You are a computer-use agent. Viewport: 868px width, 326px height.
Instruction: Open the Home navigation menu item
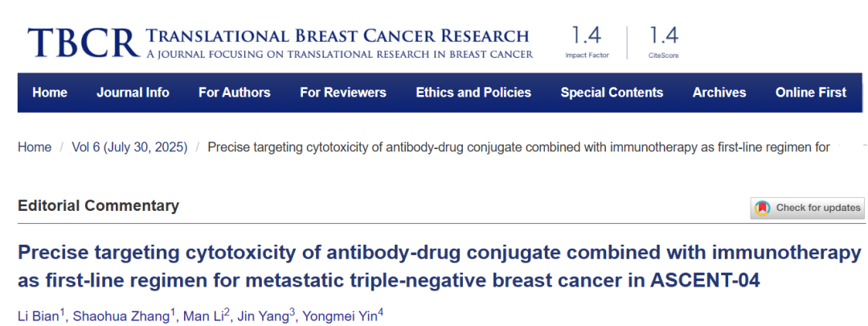(x=50, y=93)
